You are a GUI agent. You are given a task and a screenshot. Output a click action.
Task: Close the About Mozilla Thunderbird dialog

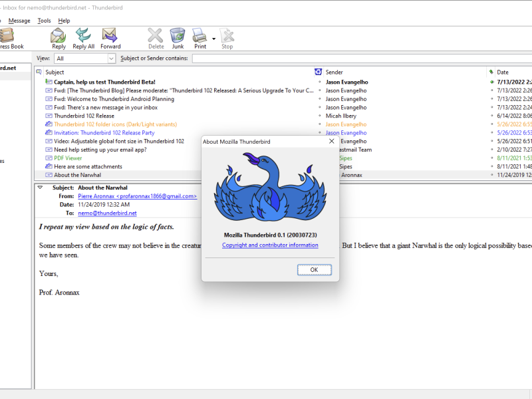point(331,141)
